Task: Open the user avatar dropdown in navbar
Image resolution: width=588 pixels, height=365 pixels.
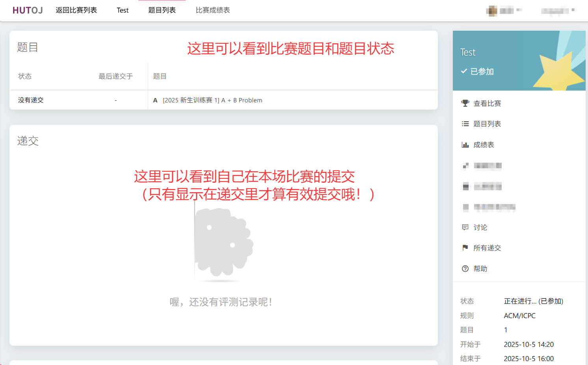Action: coord(504,11)
